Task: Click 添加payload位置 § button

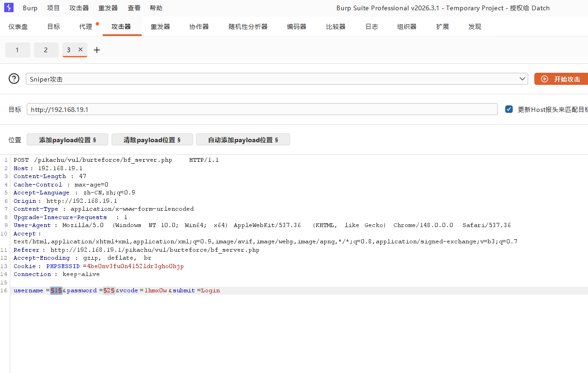Action: coord(67,139)
